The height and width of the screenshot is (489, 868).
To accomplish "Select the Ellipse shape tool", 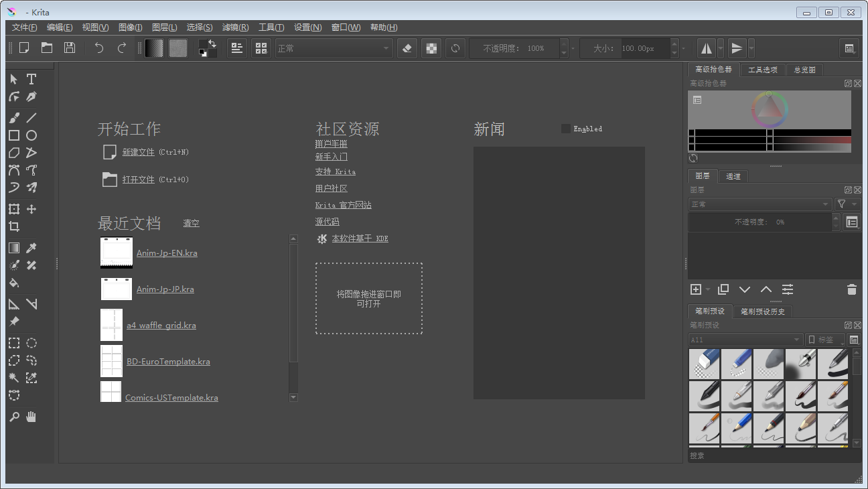I will point(31,135).
